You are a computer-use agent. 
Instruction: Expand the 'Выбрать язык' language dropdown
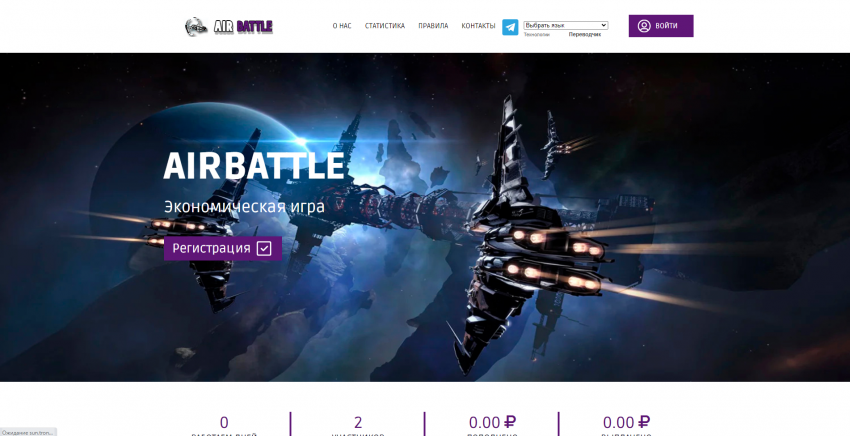[x=565, y=25]
